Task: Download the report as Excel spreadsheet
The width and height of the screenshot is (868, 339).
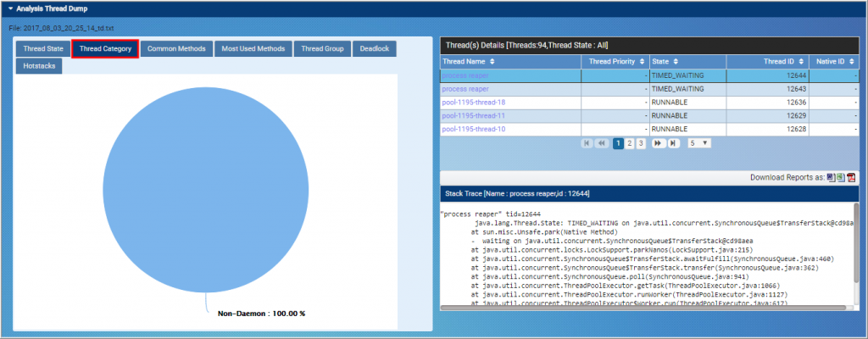Action: (x=840, y=177)
